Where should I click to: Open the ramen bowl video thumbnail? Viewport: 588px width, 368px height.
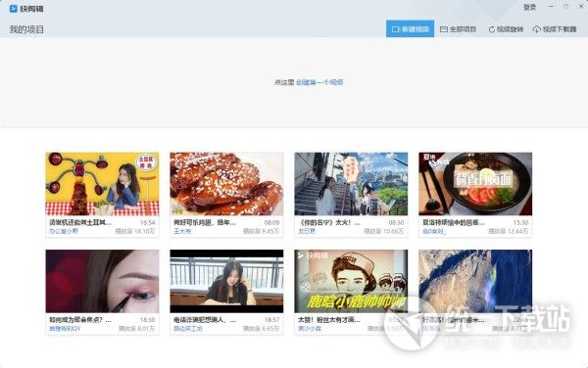tap(475, 184)
